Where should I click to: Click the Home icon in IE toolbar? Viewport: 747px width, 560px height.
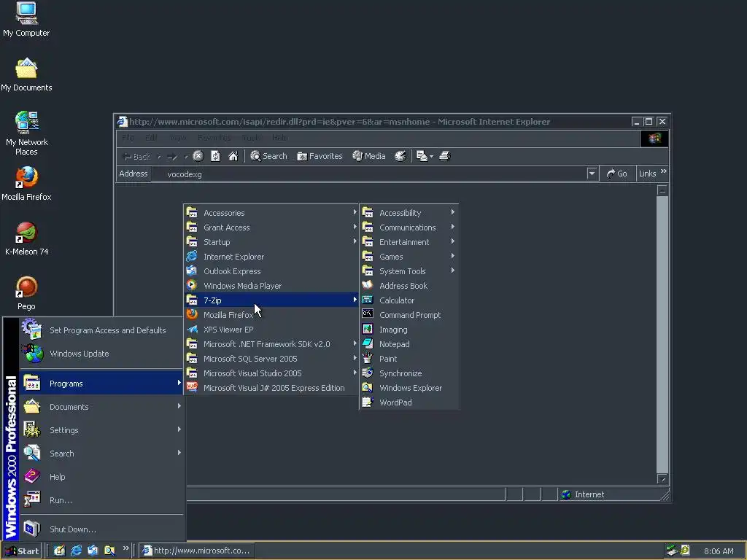233,156
